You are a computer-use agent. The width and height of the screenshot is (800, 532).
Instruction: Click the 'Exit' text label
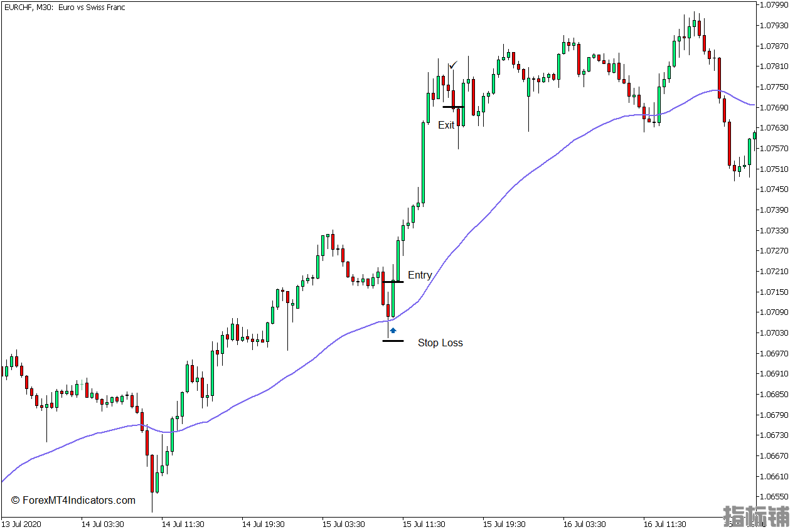coord(446,125)
